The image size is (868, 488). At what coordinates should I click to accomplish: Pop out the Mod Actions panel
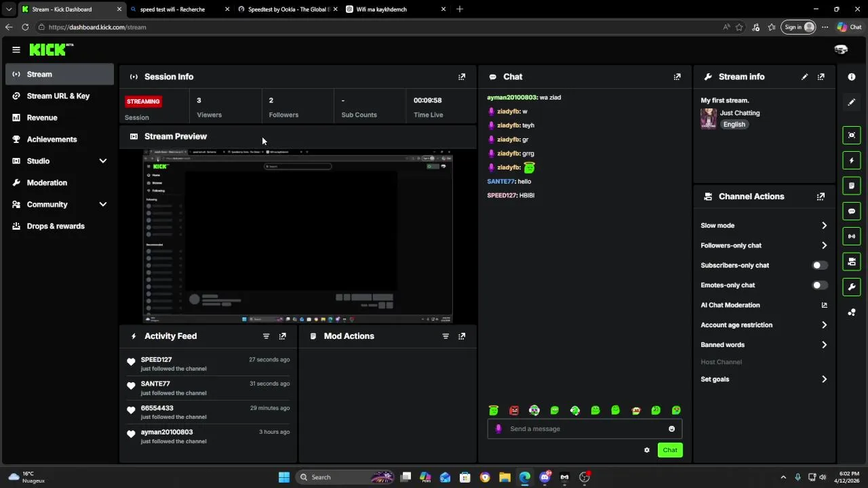pos(462,336)
